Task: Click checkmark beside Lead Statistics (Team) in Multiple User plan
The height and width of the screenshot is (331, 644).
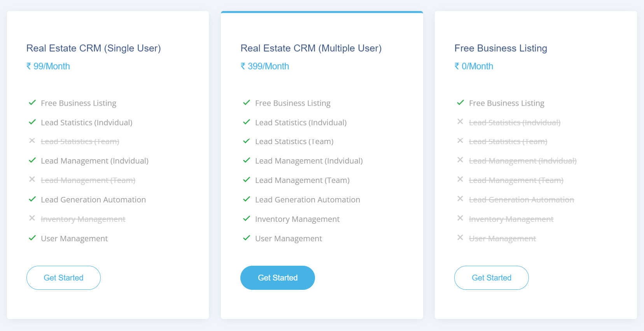Action: 247,141
